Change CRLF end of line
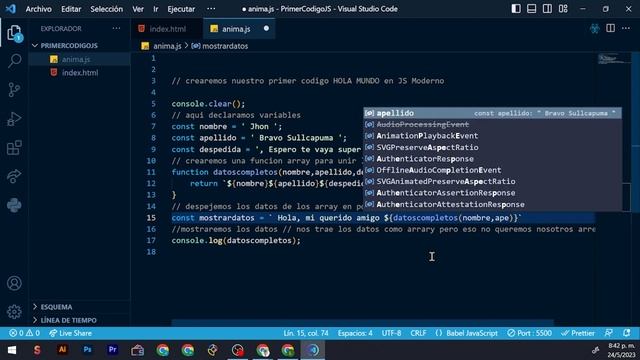Screen dimensions: 640x360 point(418,333)
